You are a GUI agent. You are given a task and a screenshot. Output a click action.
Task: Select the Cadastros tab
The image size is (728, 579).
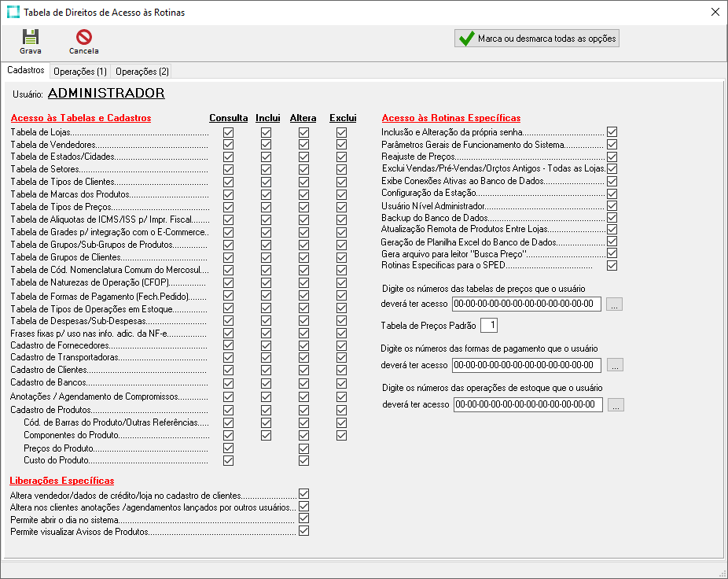tap(25, 71)
